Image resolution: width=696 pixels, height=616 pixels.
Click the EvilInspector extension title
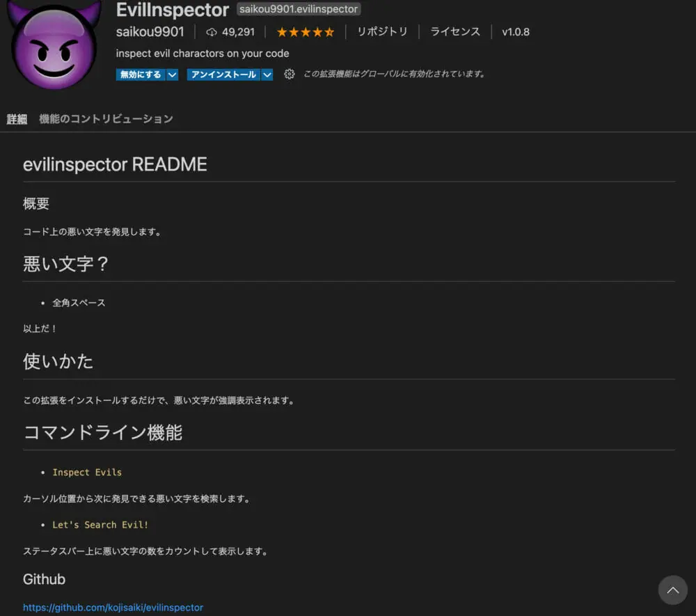pos(172,10)
